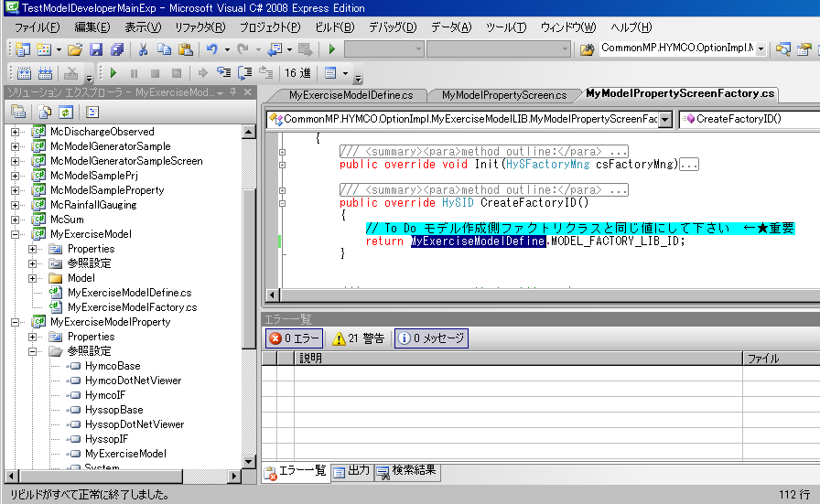Pin or auto-hide the Solution Explorer panel

[233, 92]
